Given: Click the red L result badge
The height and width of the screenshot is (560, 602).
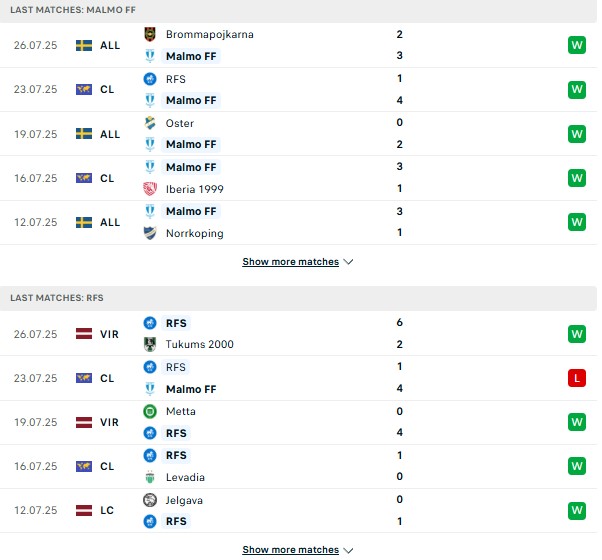Looking at the screenshot, I should [x=577, y=378].
